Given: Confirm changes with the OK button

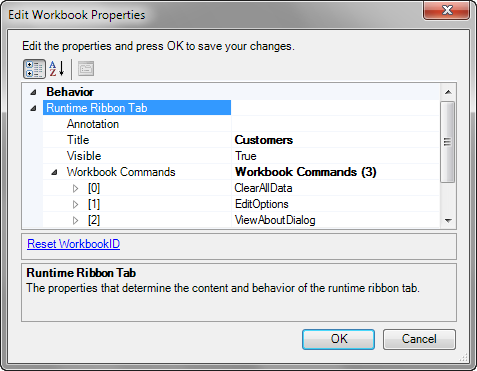Looking at the screenshot, I should 338,339.
